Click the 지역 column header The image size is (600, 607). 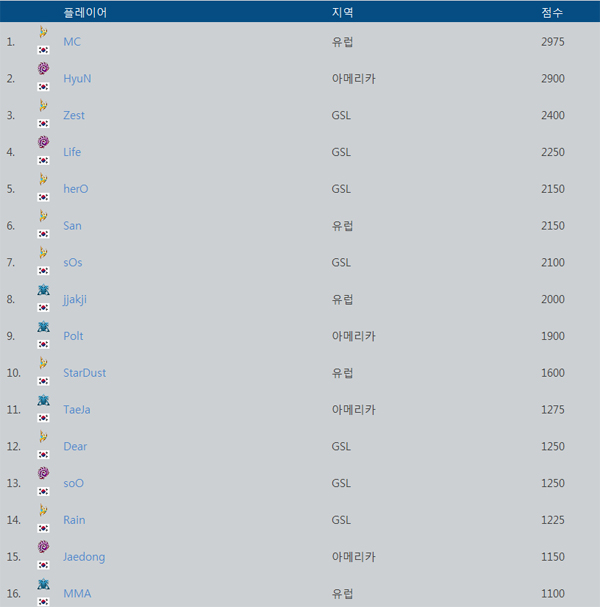point(342,12)
